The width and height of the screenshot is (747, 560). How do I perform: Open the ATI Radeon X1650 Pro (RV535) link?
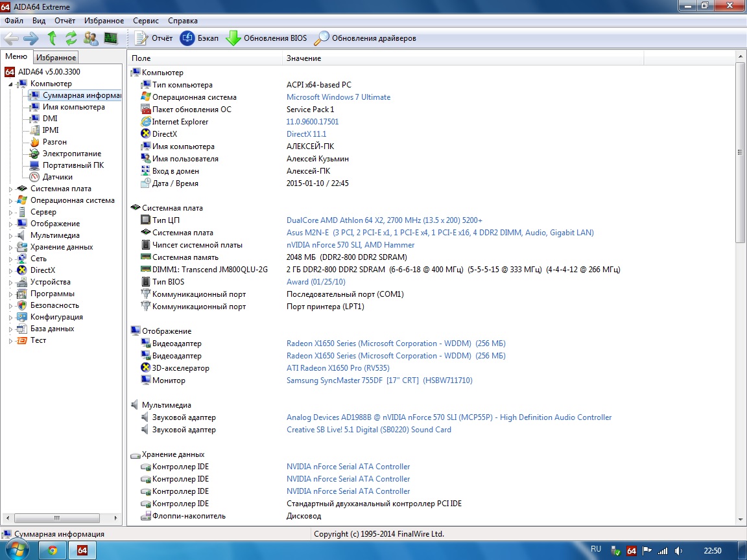(x=338, y=367)
